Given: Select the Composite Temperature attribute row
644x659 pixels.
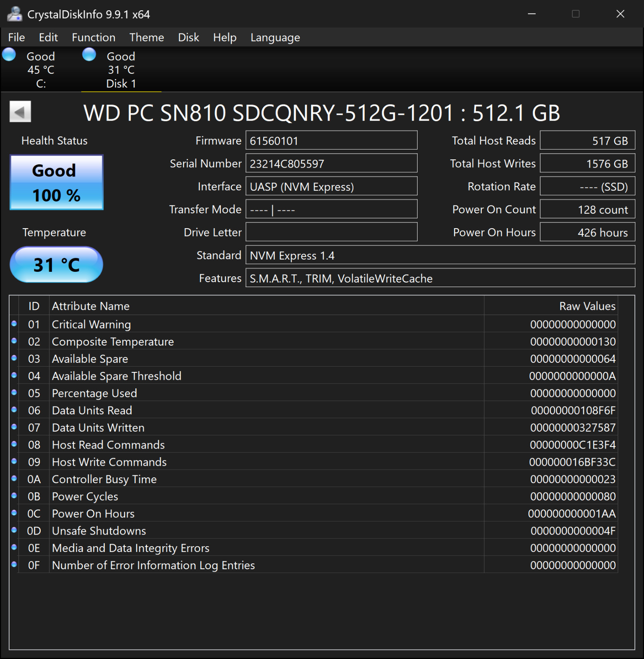Looking at the screenshot, I should coord(314,341).
